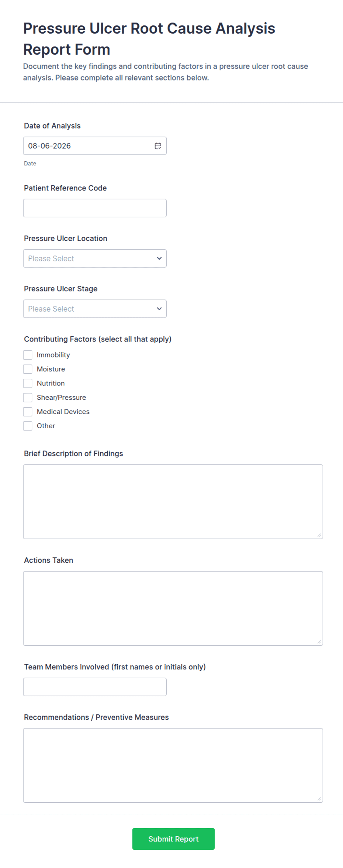Click into Brief Description of Findings box

pos(173,502)
